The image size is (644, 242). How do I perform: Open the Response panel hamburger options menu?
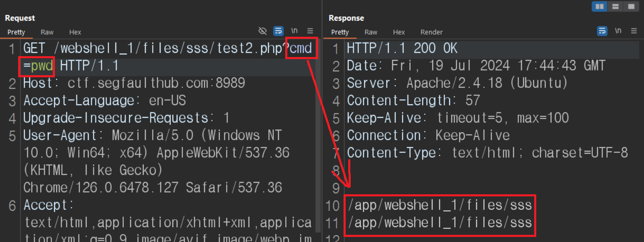point(634,31)
